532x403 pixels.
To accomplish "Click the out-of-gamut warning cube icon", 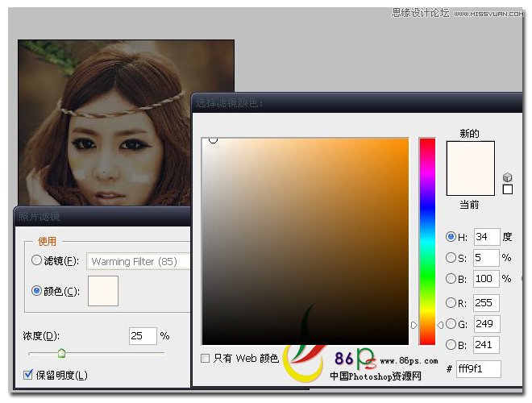I will [507, 177].
